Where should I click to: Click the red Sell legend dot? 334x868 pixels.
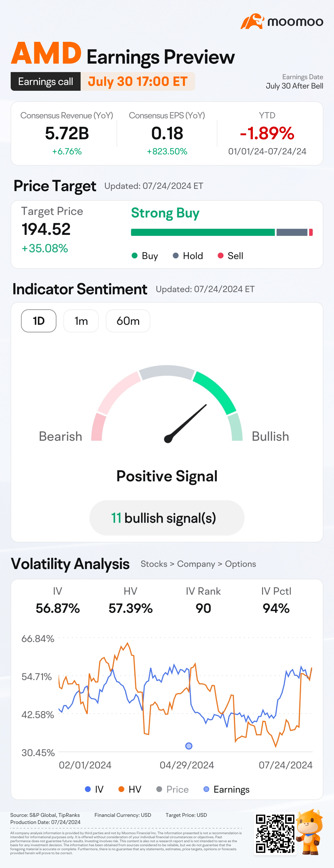tap(220, 255)
